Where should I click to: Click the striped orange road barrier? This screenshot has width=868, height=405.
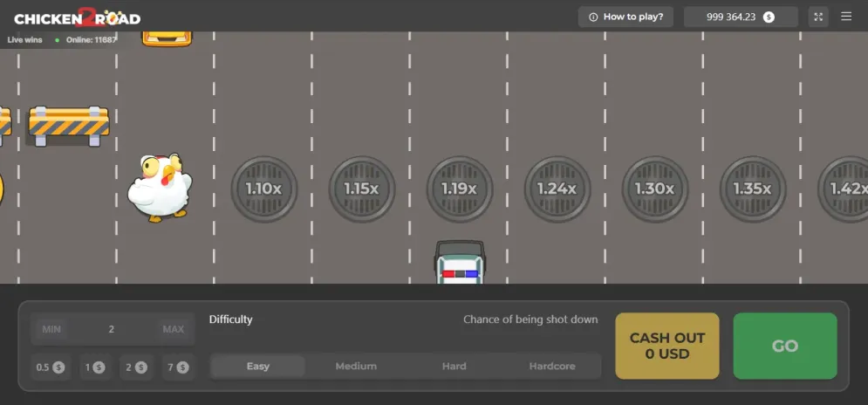tap(69, 126)
